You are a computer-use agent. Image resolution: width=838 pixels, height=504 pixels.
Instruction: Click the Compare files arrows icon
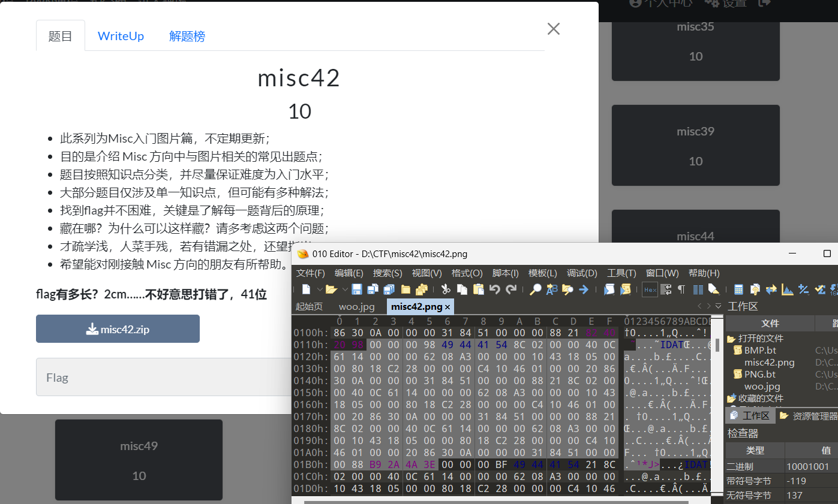click(x=771, y=289)
